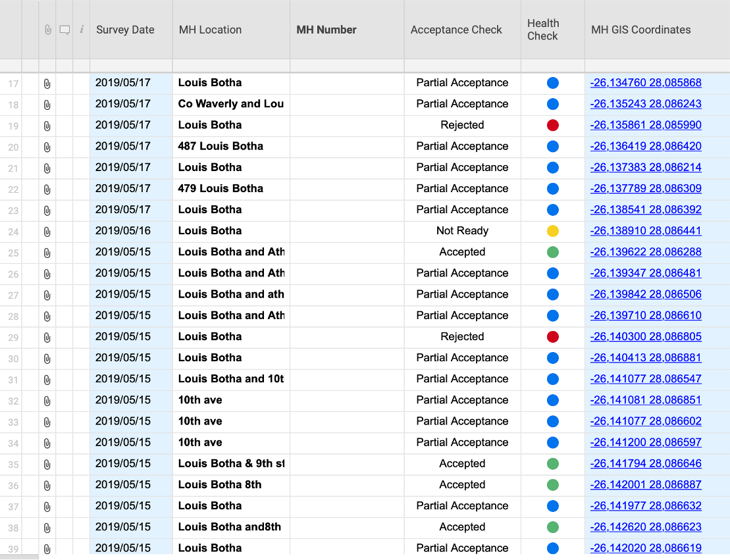This screenshot has width=730, height=560.
Task: Select the green health indicator on row 25
Action: tap(553, 252)
